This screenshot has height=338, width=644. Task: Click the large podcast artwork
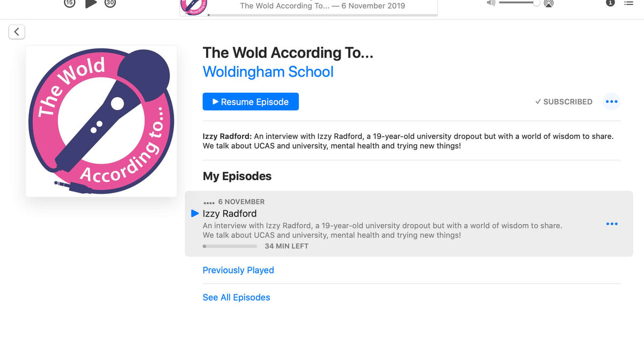tap(101, 121)
